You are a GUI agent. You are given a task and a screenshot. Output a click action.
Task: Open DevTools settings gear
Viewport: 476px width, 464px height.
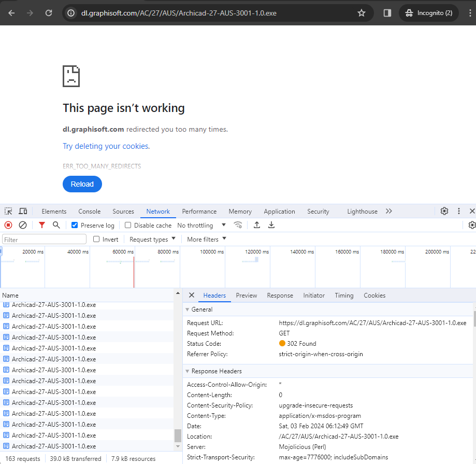pyautogui.click(x=444, y=211)
